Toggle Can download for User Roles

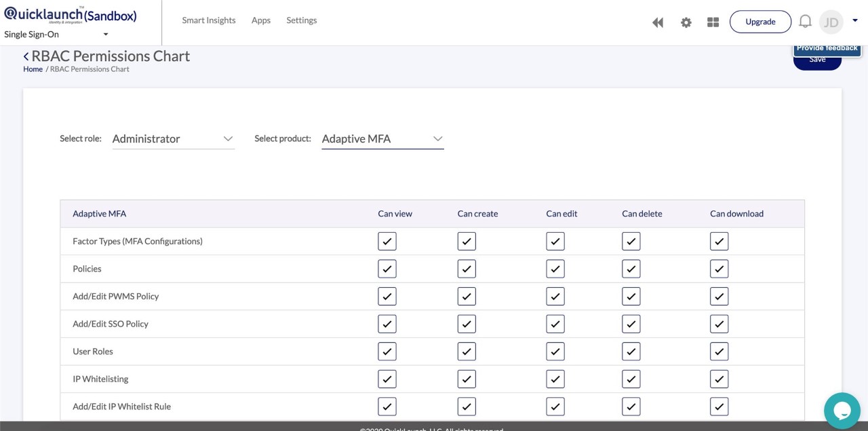(719, 352)
